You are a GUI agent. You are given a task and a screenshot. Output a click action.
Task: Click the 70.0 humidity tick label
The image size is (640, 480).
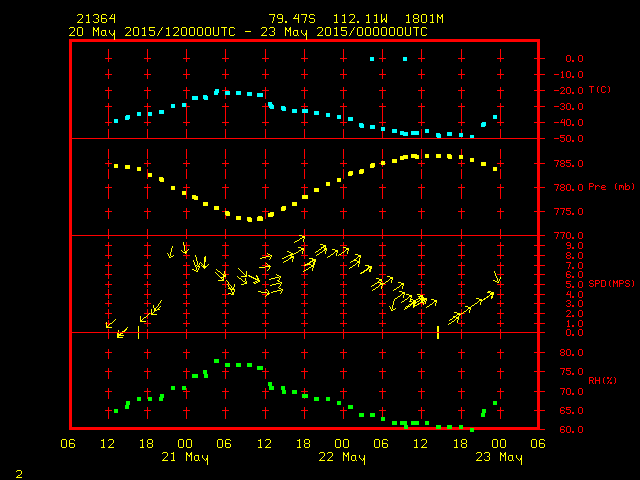point(571,391)
